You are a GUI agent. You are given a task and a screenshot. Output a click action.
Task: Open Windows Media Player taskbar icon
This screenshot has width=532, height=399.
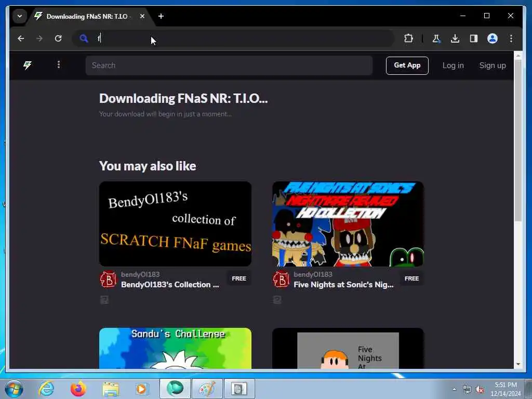pos(141,389)
